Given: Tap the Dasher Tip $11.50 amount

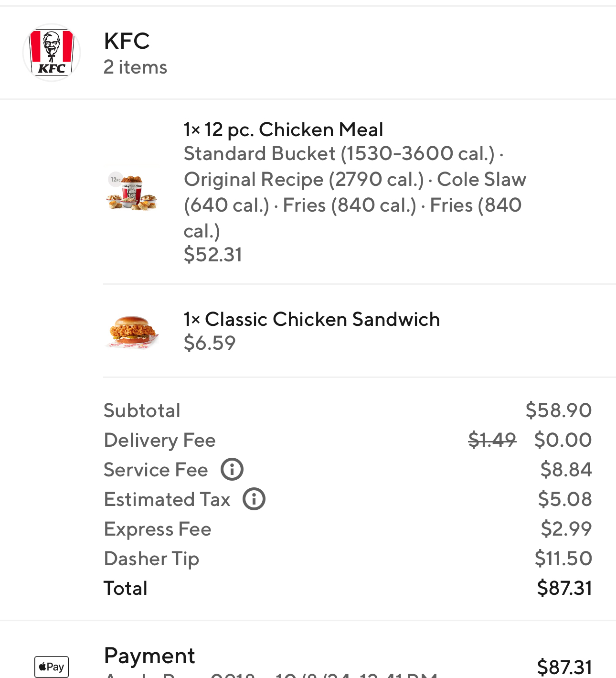Looking at the screenshot, I should point(563,559).
